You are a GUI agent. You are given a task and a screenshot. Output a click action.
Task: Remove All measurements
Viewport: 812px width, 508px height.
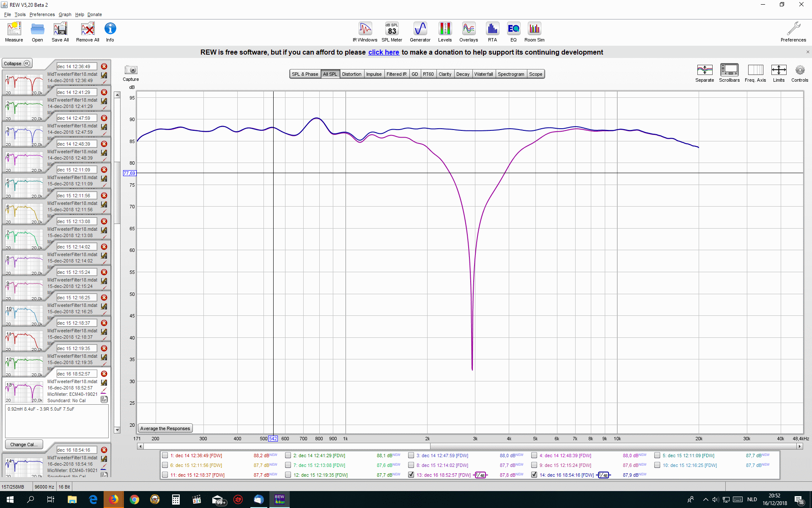coord(88,32)
